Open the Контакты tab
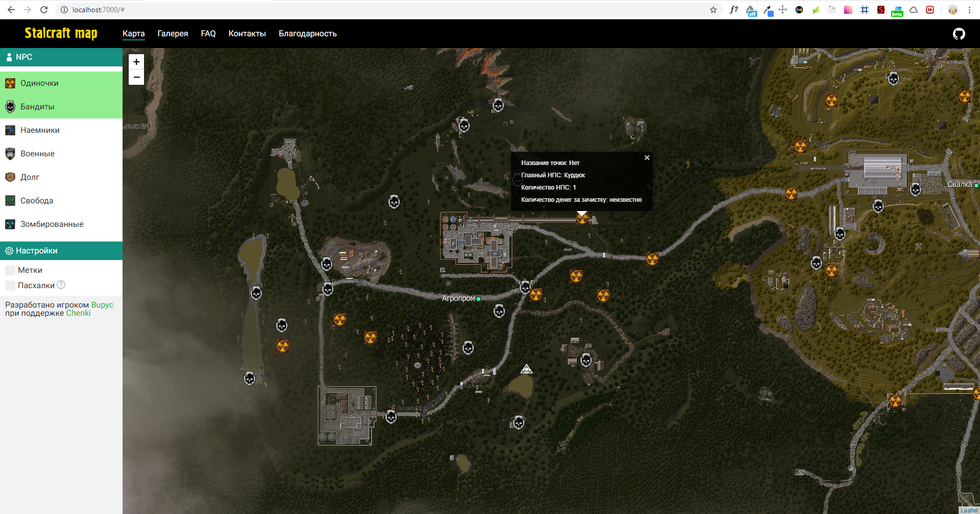This screenshot has height=514, width=980. pos(247,34)
